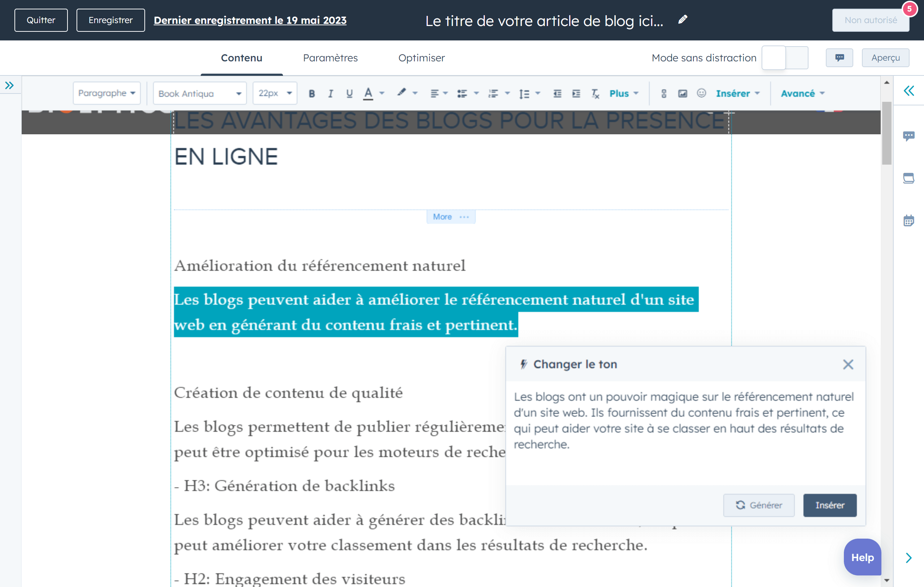The height and width of the screenshot is (587, 924).
Task: Open the text color picker dropdown arrow
Action: [382, 93]
